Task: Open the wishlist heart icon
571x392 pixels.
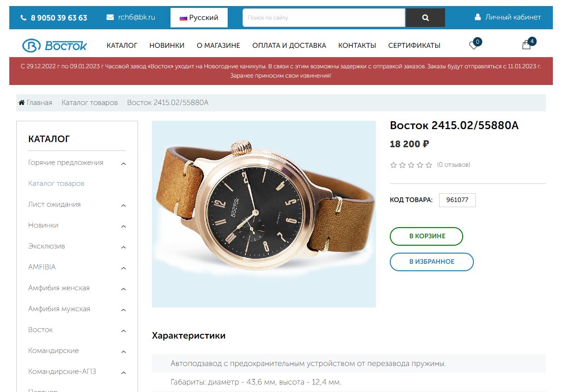Action: pos(473,45)
